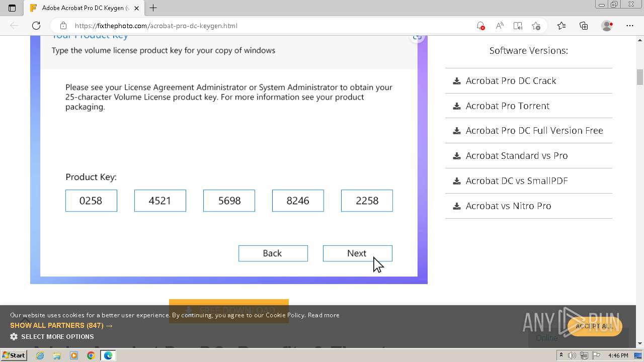Open Immersive Reader icon
Viewport: 644px width, 362px height.
pyautogui.click(x=518, y=26)
